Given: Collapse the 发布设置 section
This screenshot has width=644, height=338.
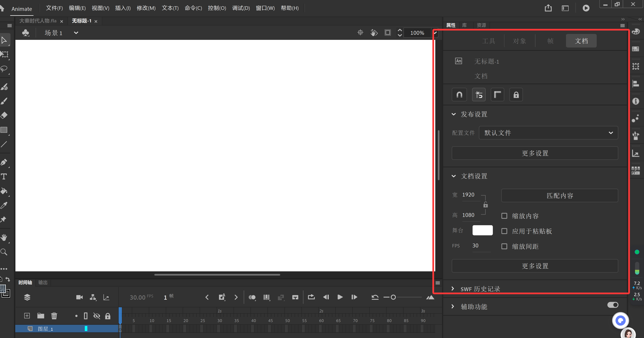Looking at the screenshot, I should pos(454,114).
